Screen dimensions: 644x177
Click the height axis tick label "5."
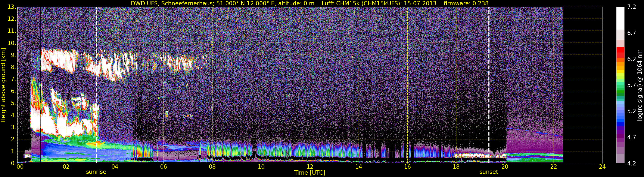point(13,103)
